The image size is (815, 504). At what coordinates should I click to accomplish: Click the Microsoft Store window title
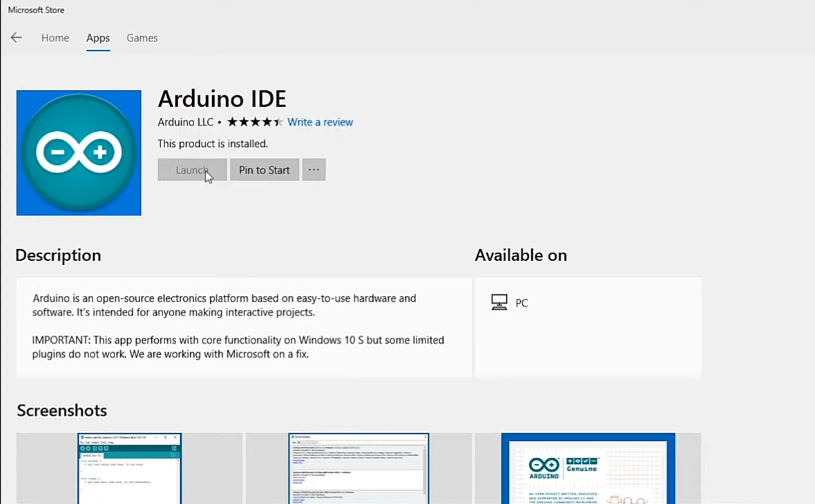36,10
